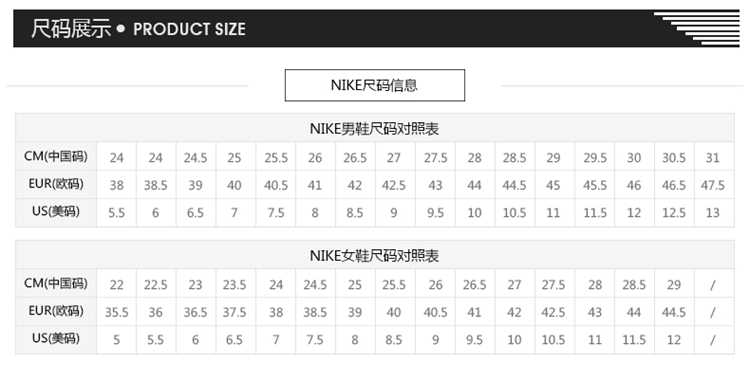
Task: Click the striped decoration icon in header
Action: click(696, 29)
